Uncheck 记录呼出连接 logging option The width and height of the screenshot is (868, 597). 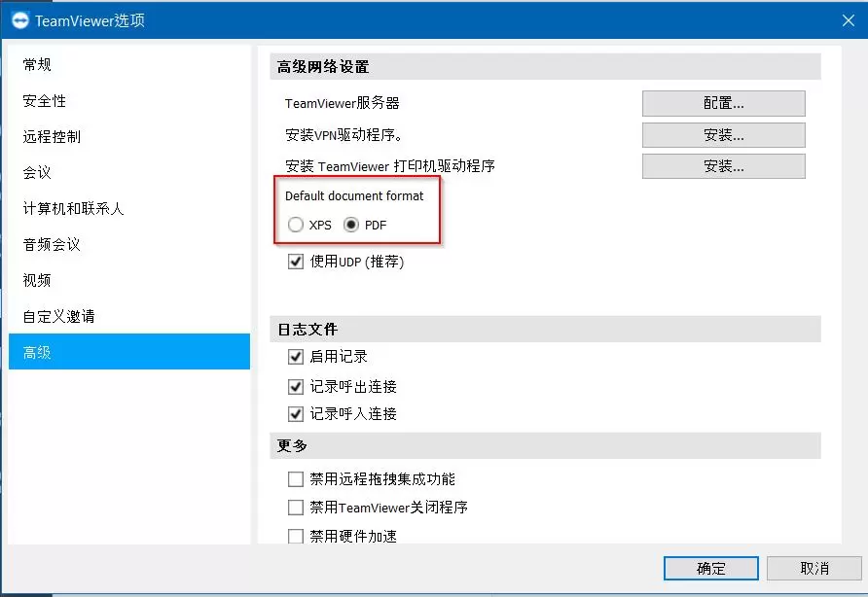(295, 385)
